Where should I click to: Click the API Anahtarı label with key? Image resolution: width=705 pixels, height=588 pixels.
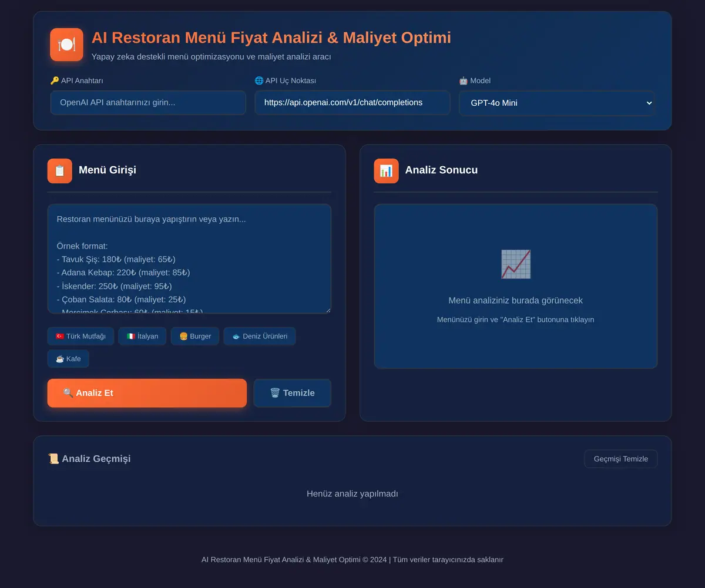click(77, 80)
